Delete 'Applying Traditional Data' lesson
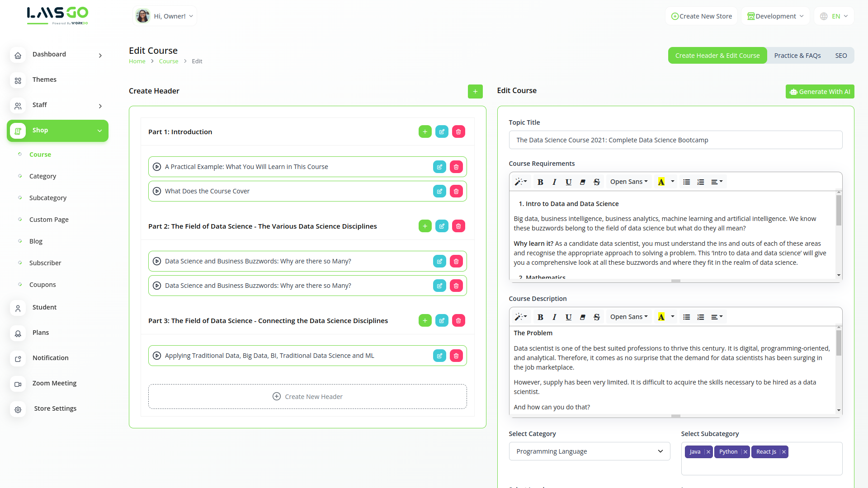Viewport: 868px width, 488px height. tap(456, 356)
